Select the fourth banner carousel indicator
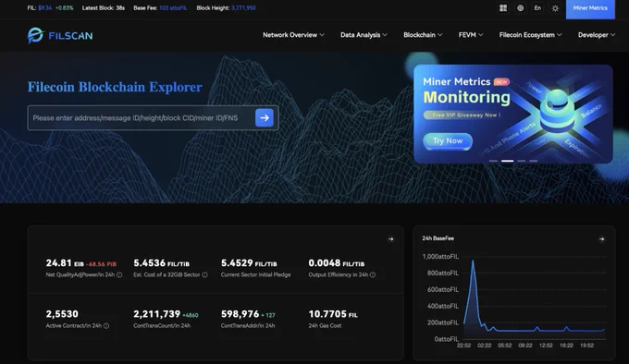This screenshot has width=629, height=364. [534, 161]
